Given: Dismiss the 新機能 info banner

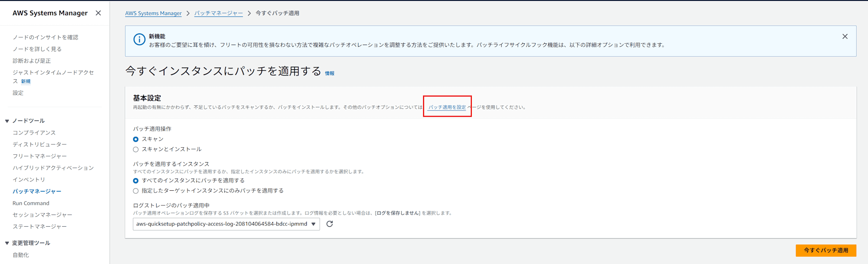Looking at the screenshot, I should (x=845, y=36).
